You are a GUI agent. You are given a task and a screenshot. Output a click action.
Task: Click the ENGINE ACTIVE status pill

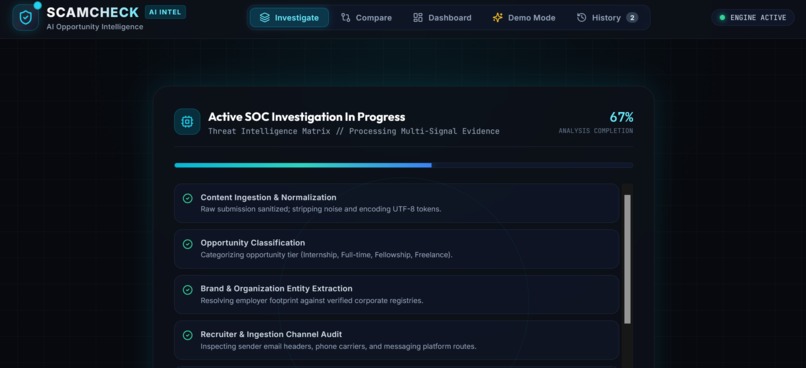tap(753, 17)
